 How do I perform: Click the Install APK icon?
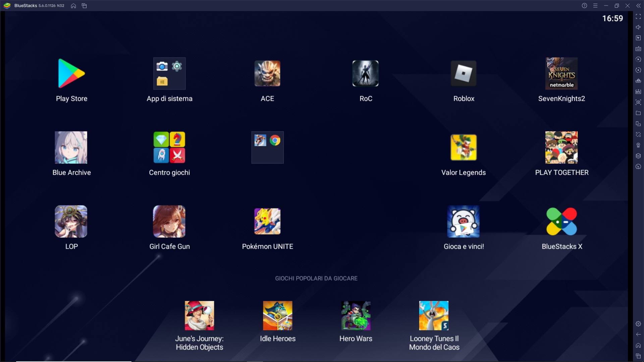coord(638,92)
